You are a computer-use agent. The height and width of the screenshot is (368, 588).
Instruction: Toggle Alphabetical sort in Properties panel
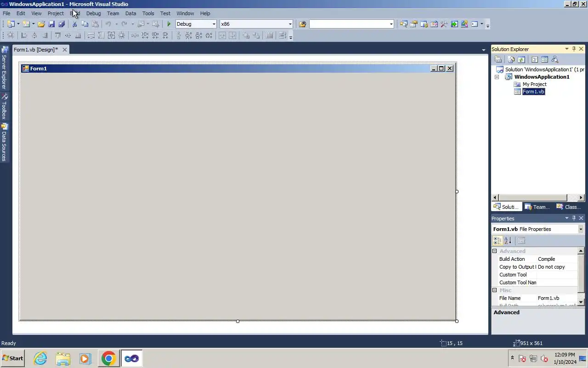[x=508, y=241]
